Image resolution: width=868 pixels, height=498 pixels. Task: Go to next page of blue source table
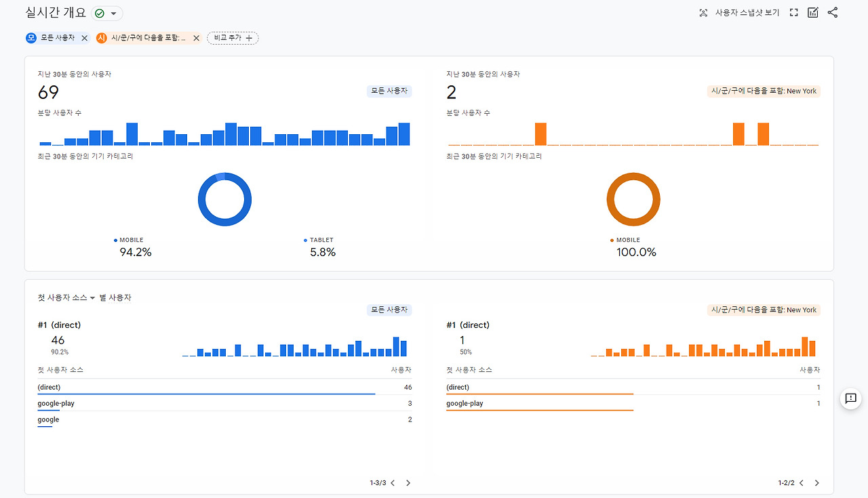[x=408, y=483]
